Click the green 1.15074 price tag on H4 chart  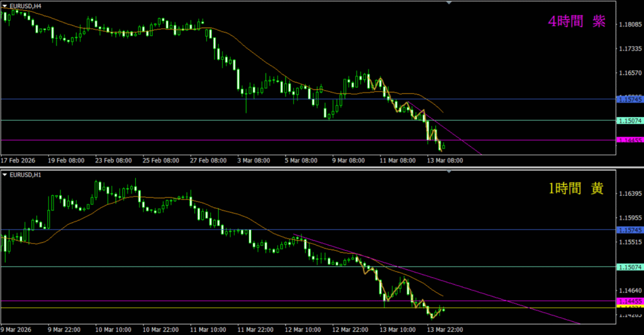[629, 120]
